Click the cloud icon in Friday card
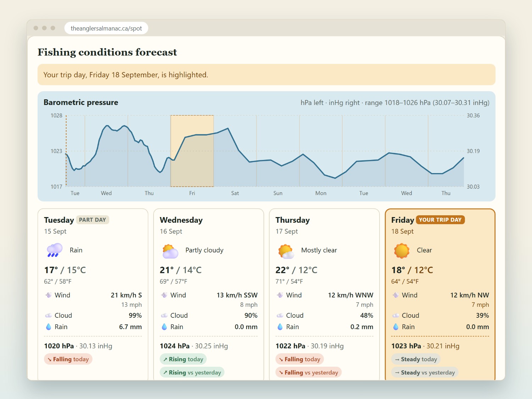Viewport: 532px width, 399px height. click(396, 315)
